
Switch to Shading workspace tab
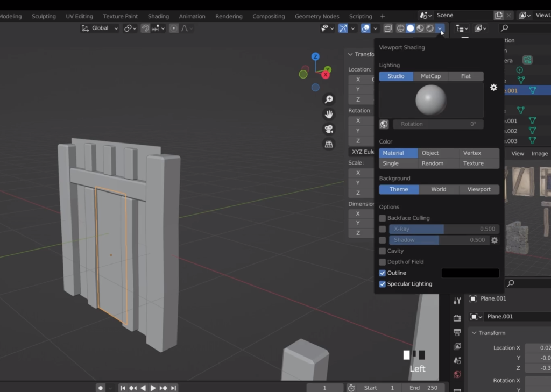pyautogui.click(x=158, y=16)
